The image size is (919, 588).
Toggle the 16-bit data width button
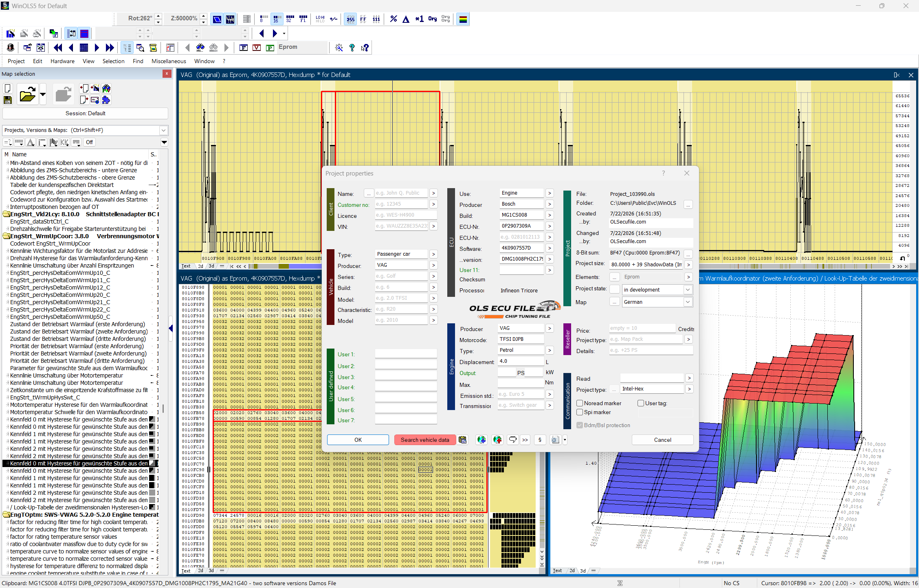click(276, 19)
